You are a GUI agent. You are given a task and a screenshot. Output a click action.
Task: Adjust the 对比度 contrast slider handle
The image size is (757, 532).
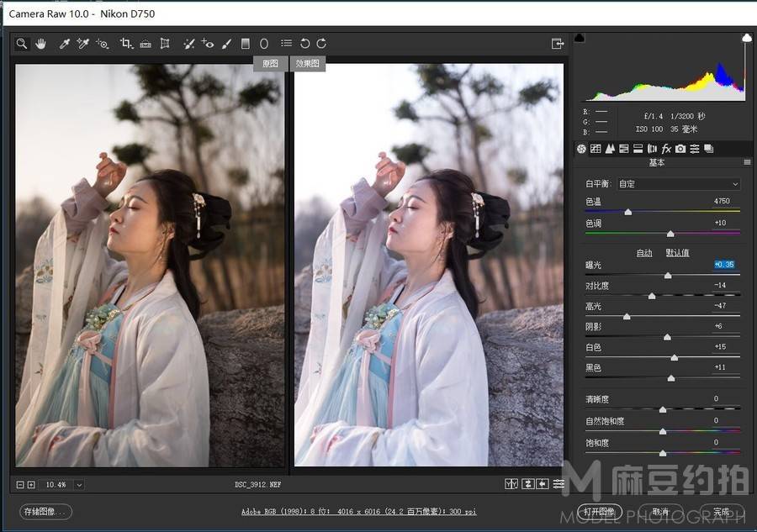click(652, 296)
